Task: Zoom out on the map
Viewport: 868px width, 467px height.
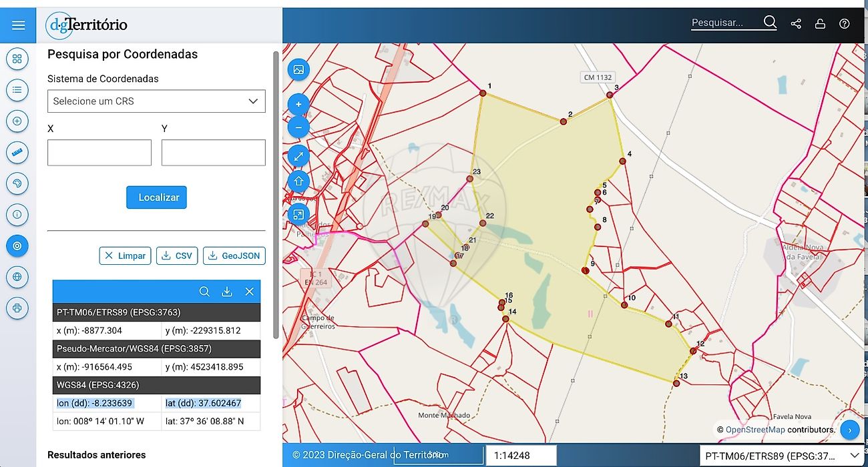Action: click(298, 127)
